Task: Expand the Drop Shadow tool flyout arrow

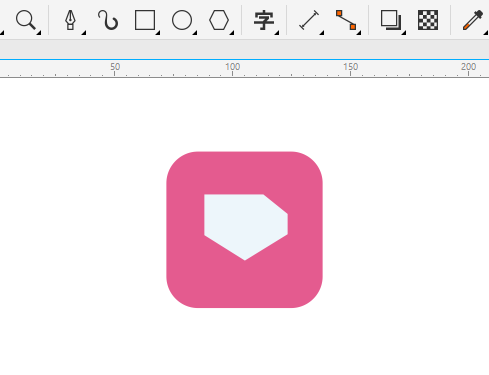Action: point(404,33)
